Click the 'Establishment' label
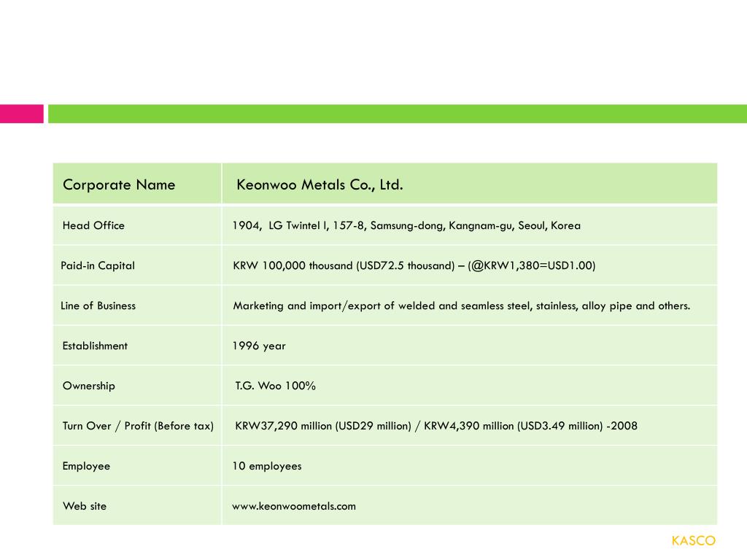Image resolution: width=747 pixels, height=560 pixels. [95, 346]
